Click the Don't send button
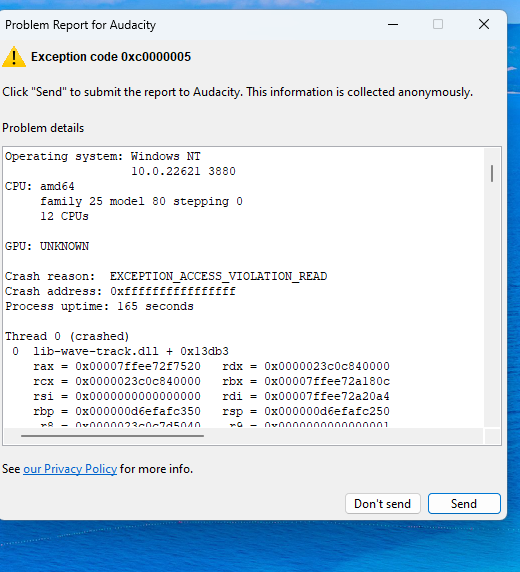This screenshot has width=520, height=572. 383,503
